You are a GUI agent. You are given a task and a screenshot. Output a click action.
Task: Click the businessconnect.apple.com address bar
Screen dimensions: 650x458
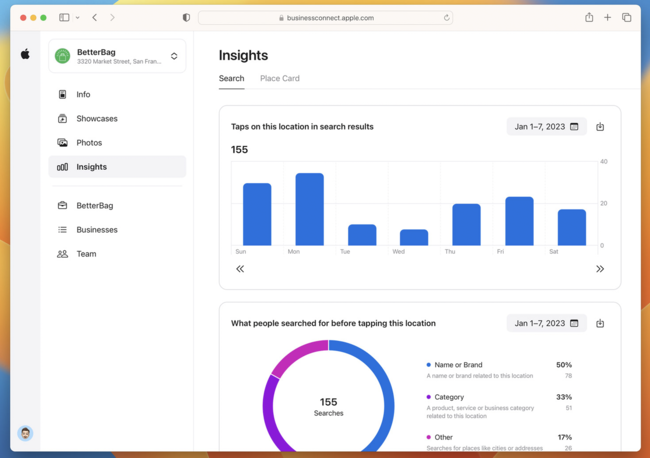pyautogui.click(x=325, y=18)
